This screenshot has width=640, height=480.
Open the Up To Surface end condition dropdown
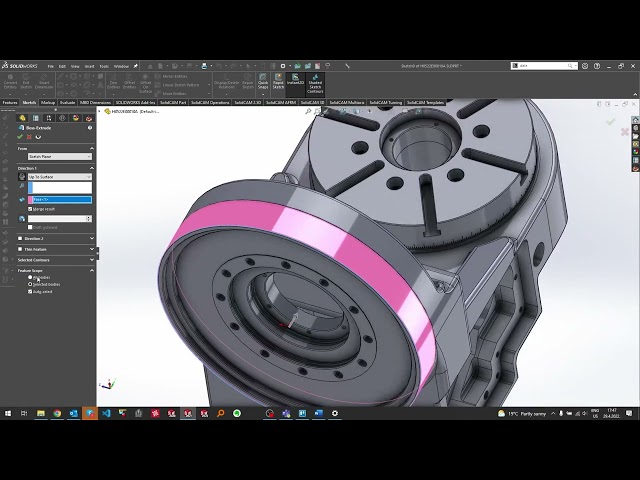60,177
